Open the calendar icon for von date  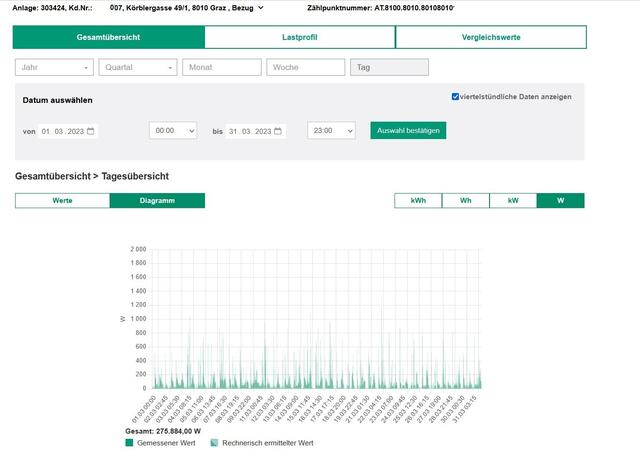pyautogui.click(x=91, y=131)
